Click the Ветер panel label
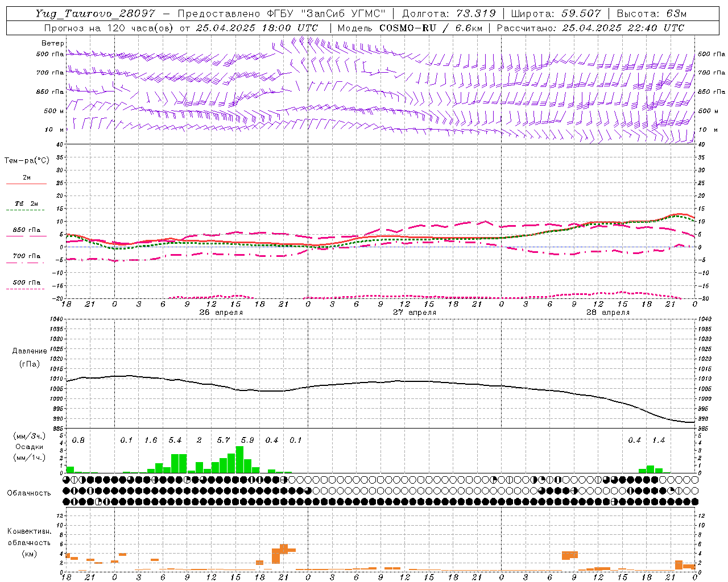The width and height of the screenshot is (728, 582). (53, 43)
